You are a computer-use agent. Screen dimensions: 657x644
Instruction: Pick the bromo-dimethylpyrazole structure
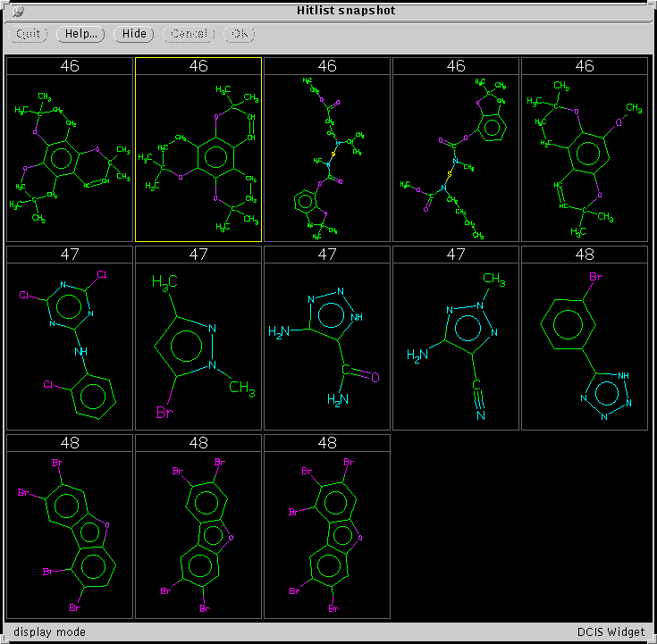[198, 347]
